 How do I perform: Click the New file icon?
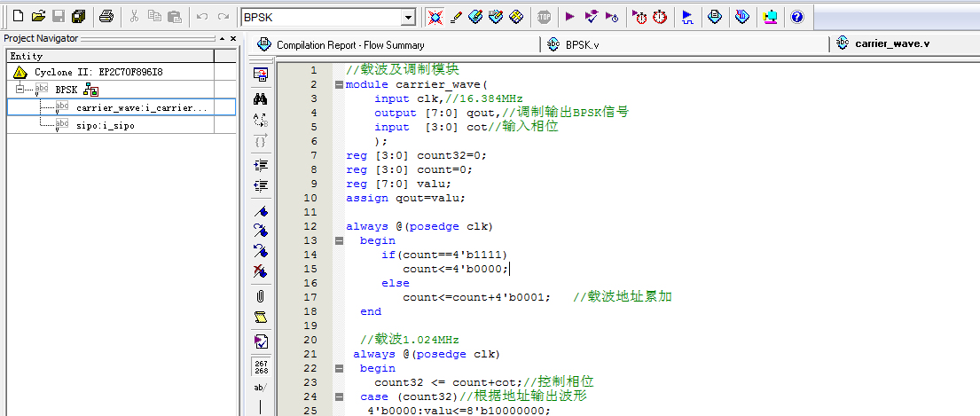[16, 17]
